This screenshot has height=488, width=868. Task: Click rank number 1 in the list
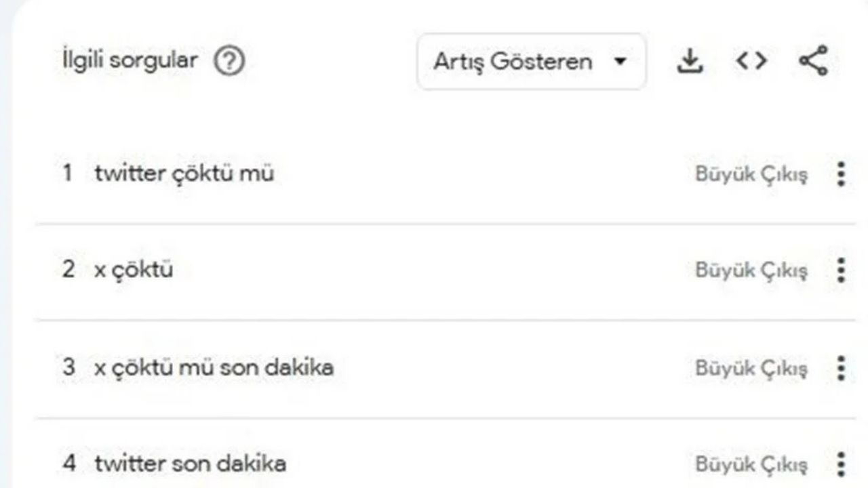coord(68,174)
